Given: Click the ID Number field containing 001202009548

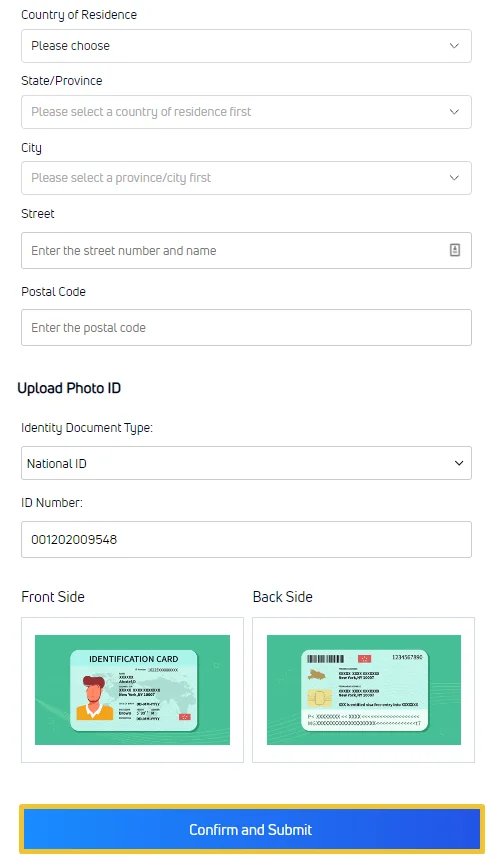Looking at the screenshot, I should tap(246, 540).
